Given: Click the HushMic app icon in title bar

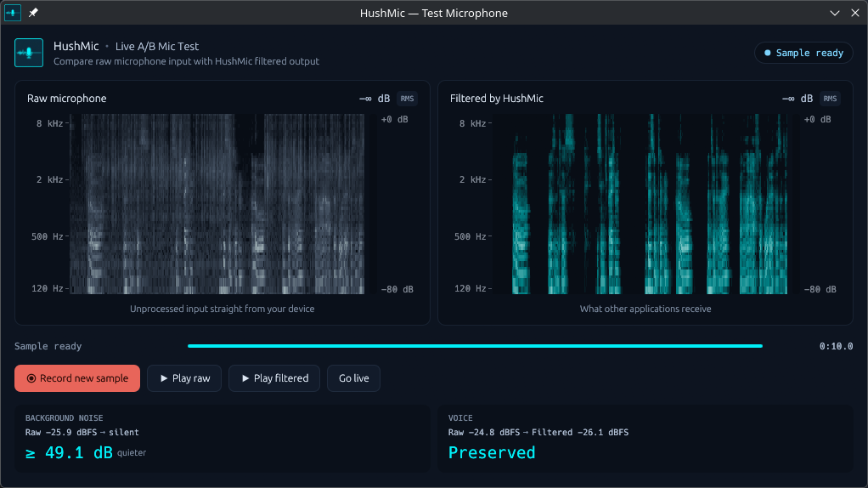Looking at the screenshot, I should [x=13, y=13].
